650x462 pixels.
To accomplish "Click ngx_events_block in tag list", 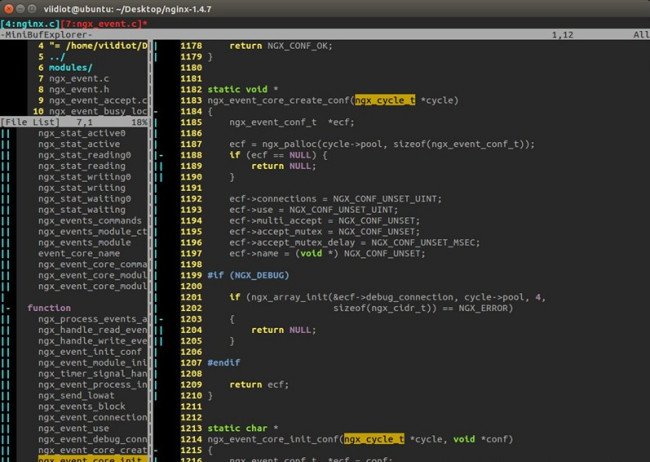I will click(x=82, y=407).
